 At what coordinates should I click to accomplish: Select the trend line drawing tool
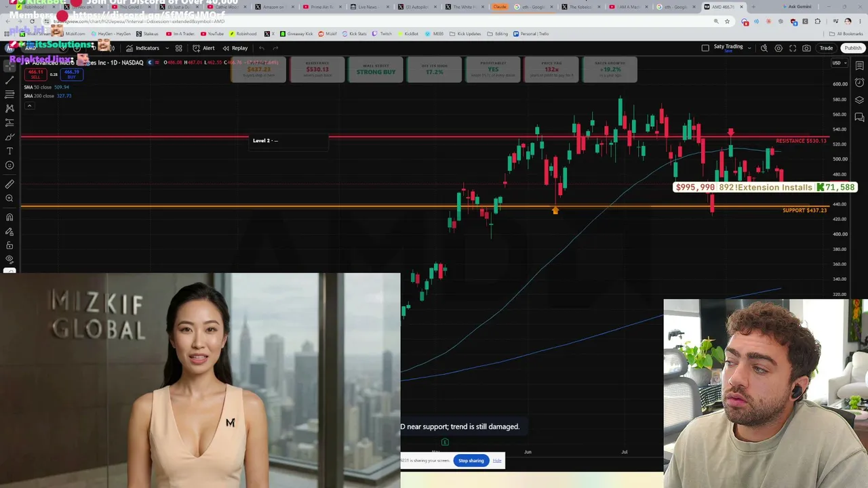pyautogui.click(x=9, y=81)
